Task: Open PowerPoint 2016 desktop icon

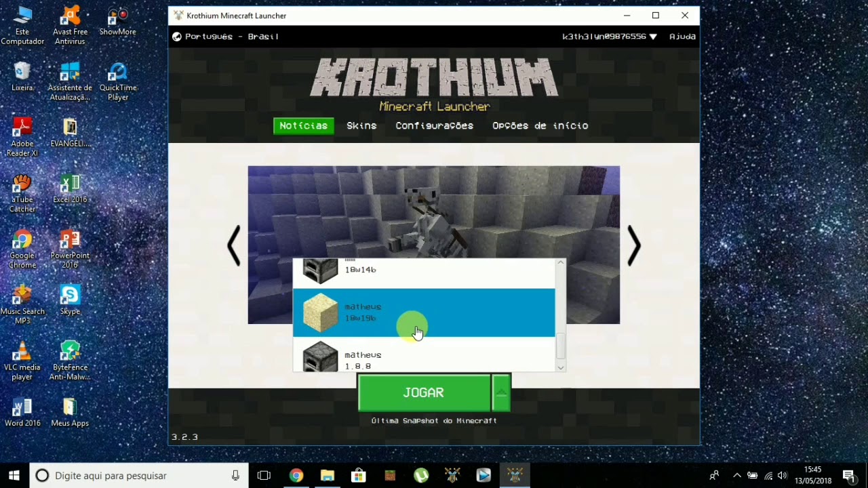Action: pyautogui.click(x=70, y=249)
